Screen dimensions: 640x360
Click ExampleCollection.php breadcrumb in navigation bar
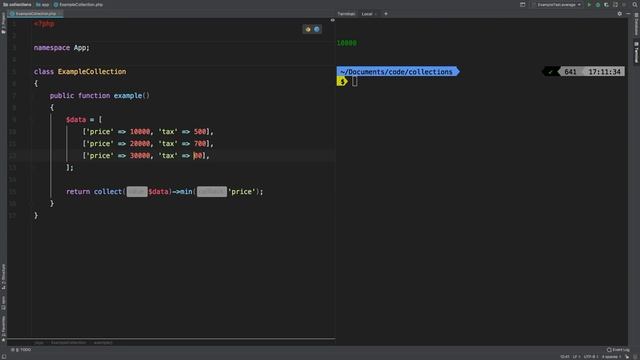click(78, 4)
